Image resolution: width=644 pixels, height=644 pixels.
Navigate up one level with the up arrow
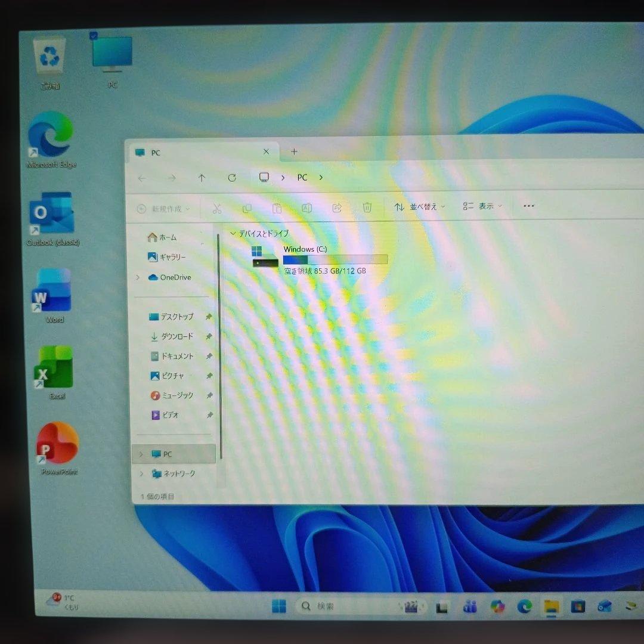point(202,177)
